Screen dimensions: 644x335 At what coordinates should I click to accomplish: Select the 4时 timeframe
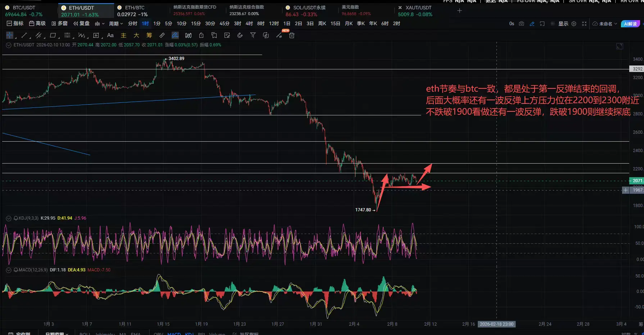[249, 23]
